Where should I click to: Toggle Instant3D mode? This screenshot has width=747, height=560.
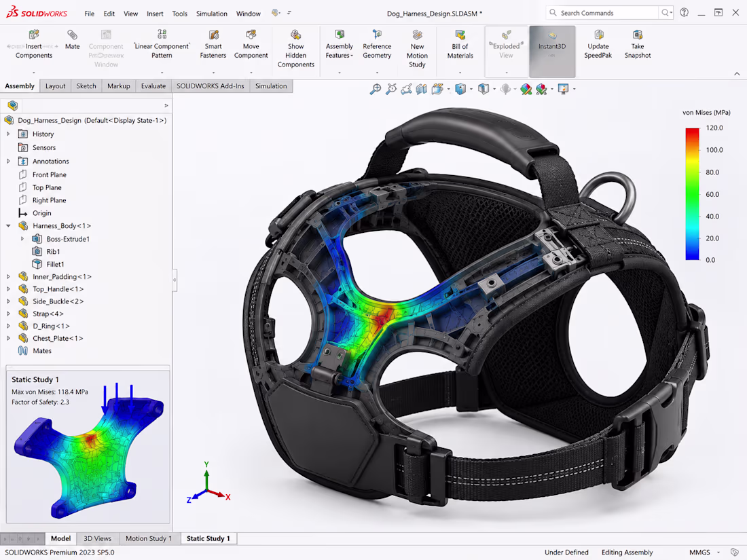(552, 52)
